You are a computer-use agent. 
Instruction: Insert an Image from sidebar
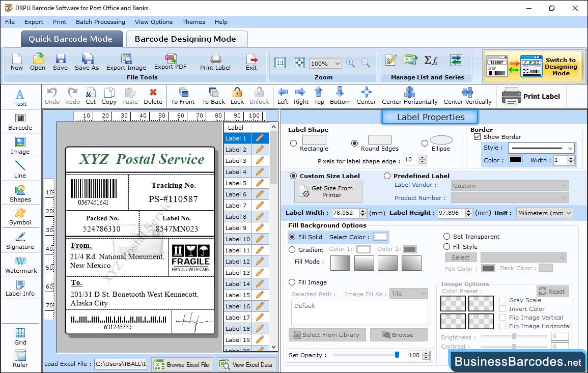pos(20,146)
